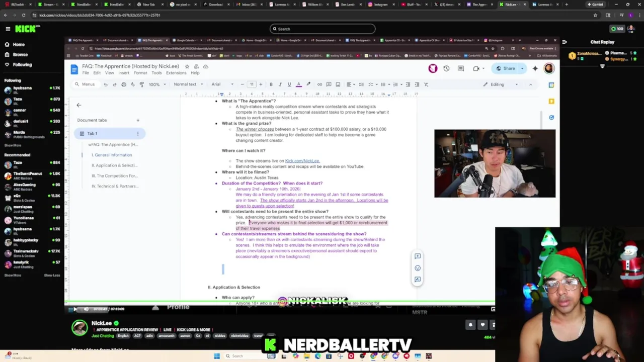Click the insert image toolbar icon
The image size is (644, 362).
(338, 84)
